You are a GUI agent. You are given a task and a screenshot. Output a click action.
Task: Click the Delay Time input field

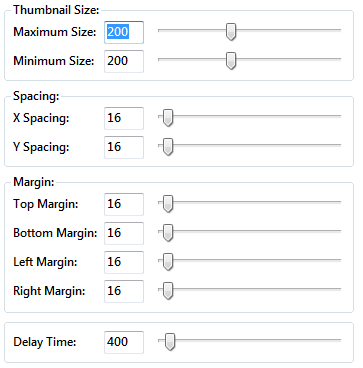[124, 342]
